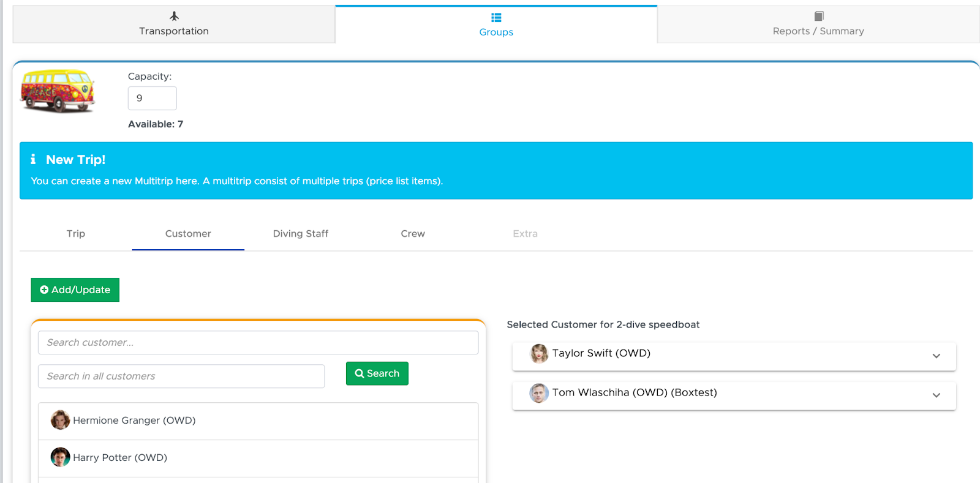Screen dimensions: 980x483
Task: Open the Transportation tab
Action: point(174,24)
